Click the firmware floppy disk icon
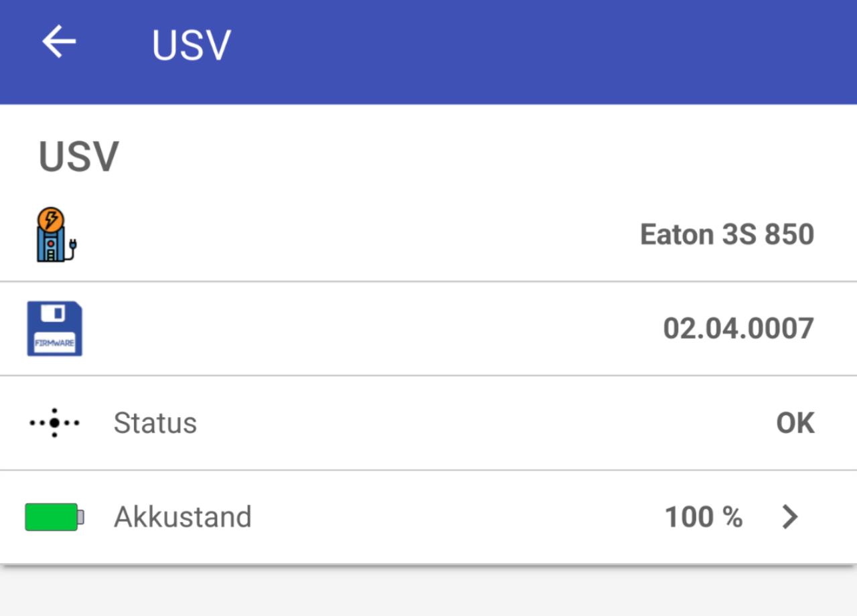 [54, 328]
